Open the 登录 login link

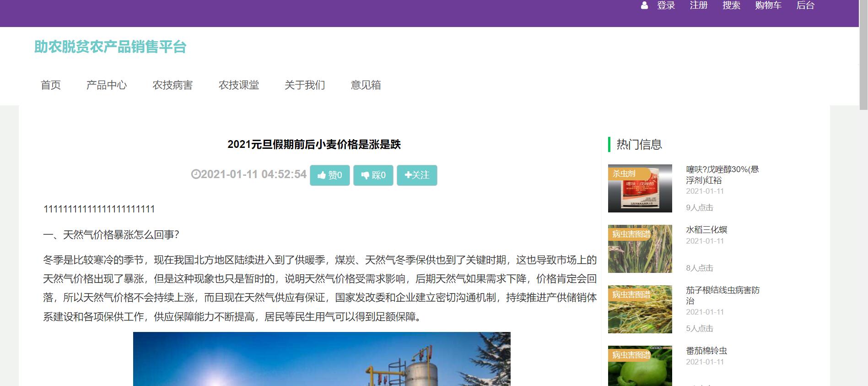click(x=666, y=5)
